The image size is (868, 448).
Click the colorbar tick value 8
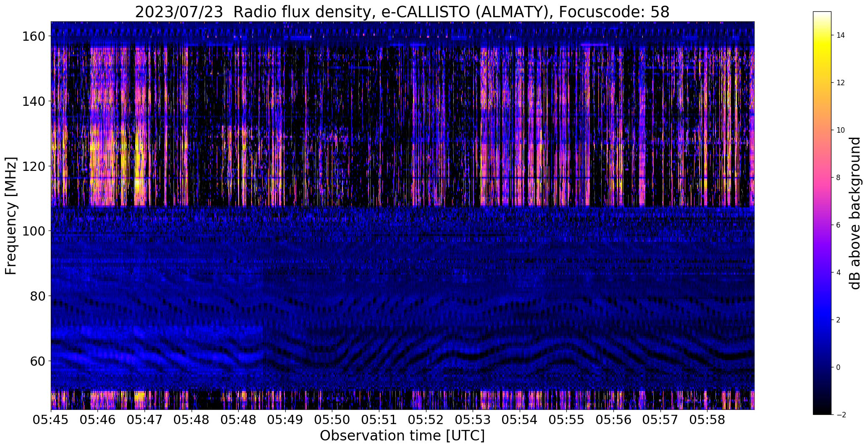pyautogui.click(x=839, y=178)
